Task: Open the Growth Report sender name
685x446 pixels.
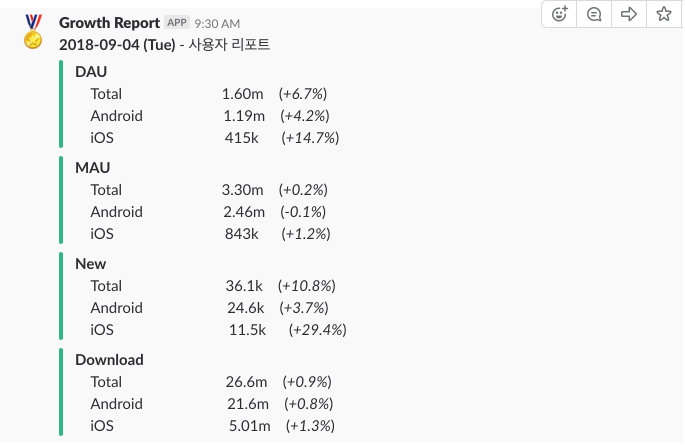Action: point(109,23)
